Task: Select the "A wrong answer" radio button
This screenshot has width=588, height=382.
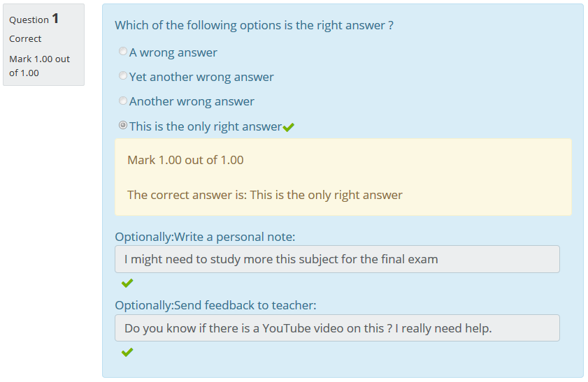Action: click(x=123, y=52)
